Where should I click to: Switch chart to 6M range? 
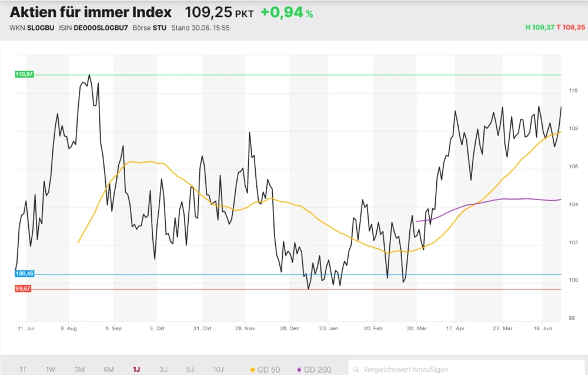(109, 370)
